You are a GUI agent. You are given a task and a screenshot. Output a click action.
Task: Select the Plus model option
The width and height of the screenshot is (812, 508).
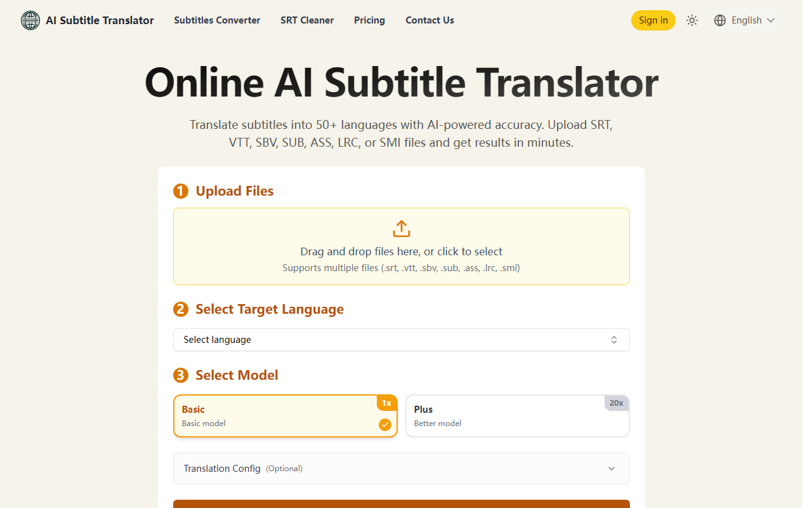[518, 416]
